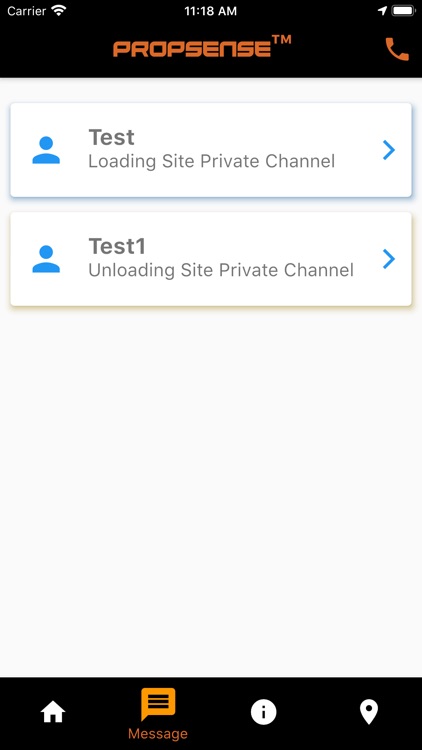Select the Message tab label

pyautogui.click(x=158, y=733)
